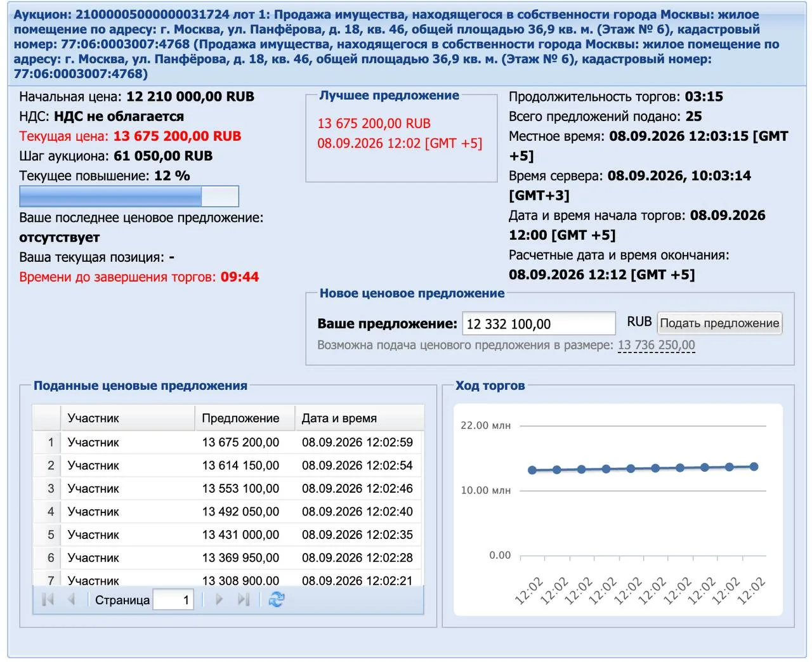This screenshot has width=812, height=662.
Task: Click the timestamp 08.09.2026 12:02:54
Action: coord(357,465)
